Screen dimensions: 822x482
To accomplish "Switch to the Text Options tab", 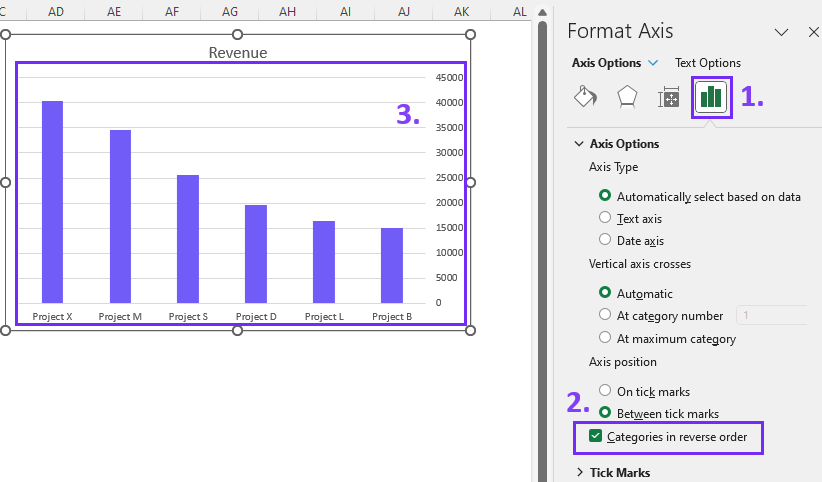I will pyautogui.click(x=708, y=63).
